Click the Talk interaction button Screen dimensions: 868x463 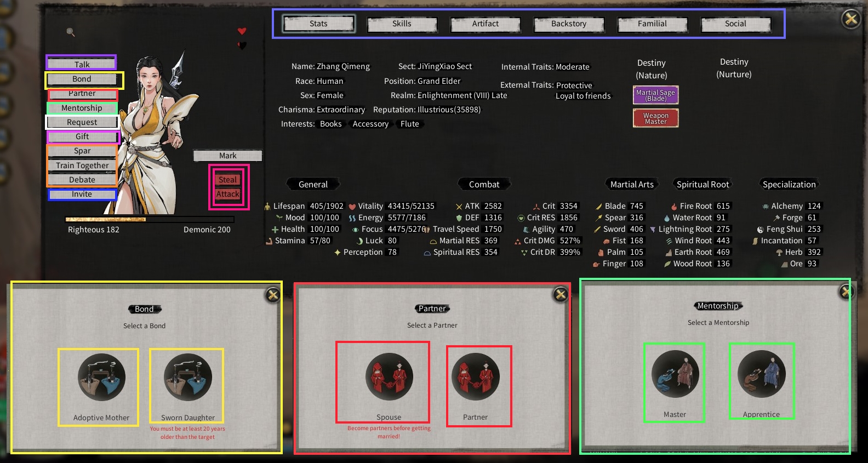pyautogui.click(x=82, y=64)
